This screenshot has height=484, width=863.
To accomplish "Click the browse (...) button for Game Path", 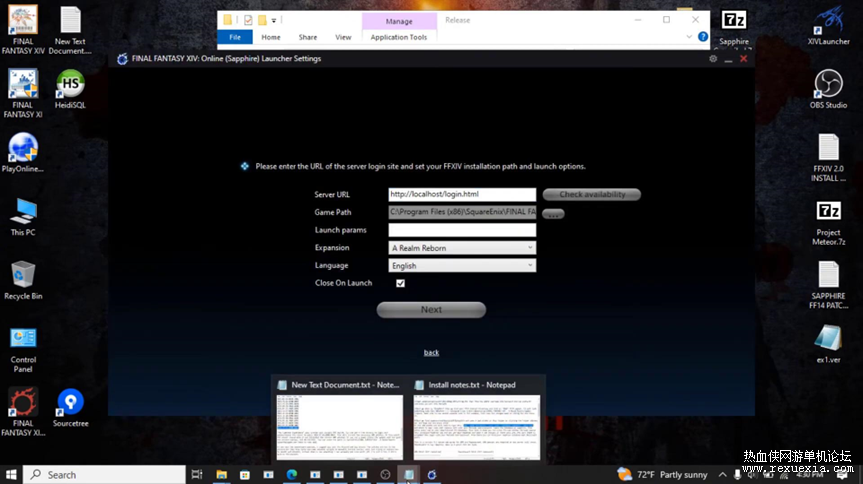I will (553, 214).
